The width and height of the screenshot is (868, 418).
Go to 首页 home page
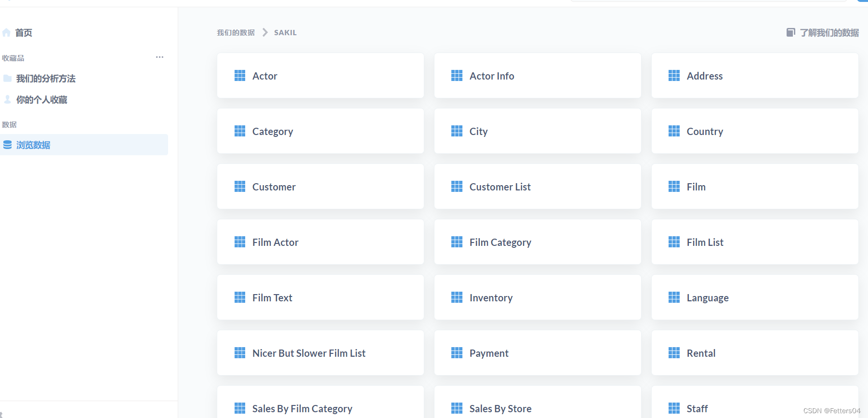(24, 33)
